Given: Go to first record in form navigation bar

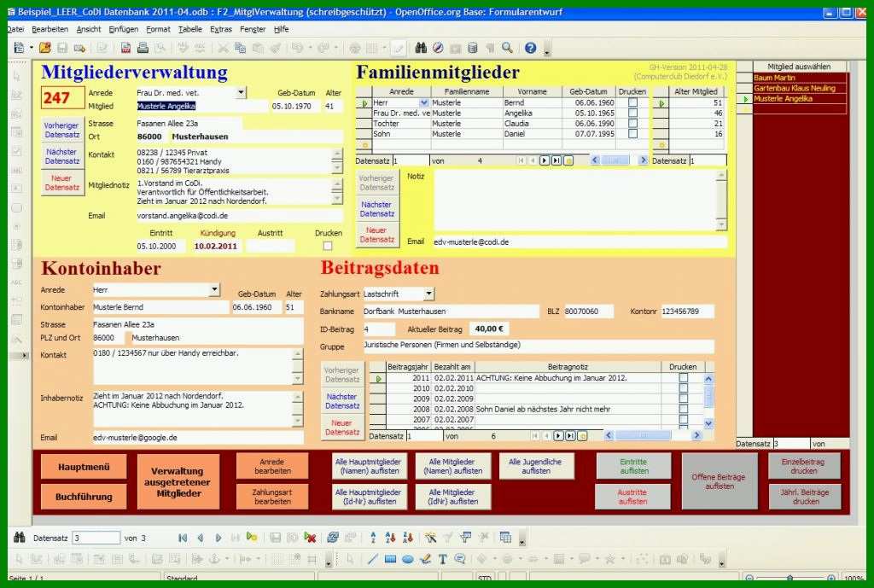Looking at the screenshot, I should point(183,538).
